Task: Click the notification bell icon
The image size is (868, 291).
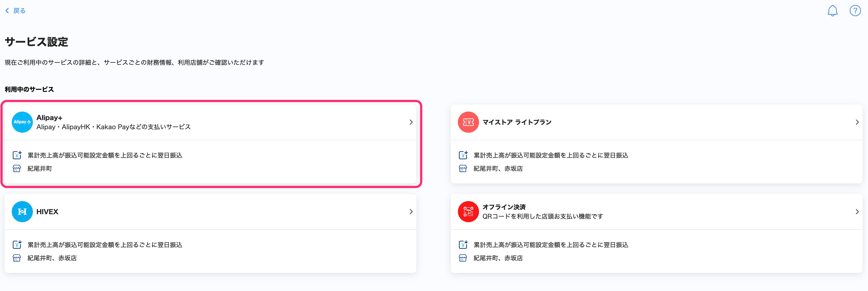Action: pos(832,11)
